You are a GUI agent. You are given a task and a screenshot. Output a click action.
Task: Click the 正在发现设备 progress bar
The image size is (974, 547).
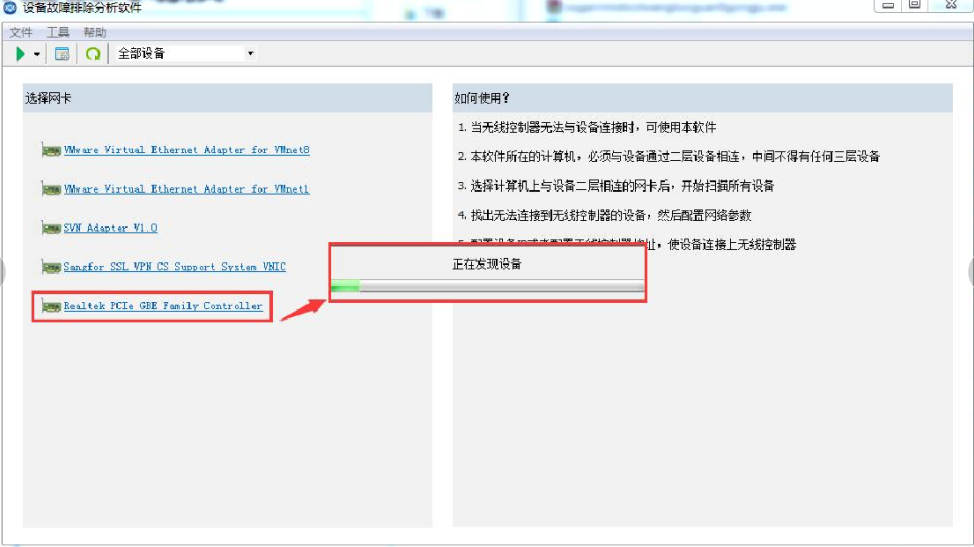(x=488, y=286)
